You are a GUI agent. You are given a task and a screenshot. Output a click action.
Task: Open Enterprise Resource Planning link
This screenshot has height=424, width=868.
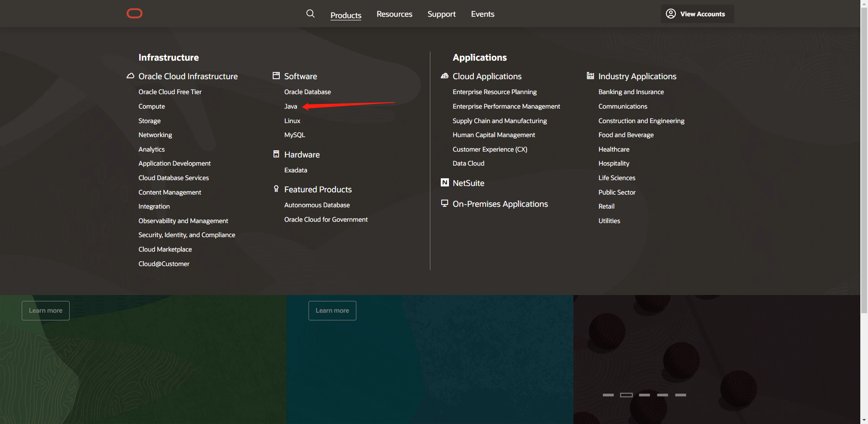click(495, 92)
